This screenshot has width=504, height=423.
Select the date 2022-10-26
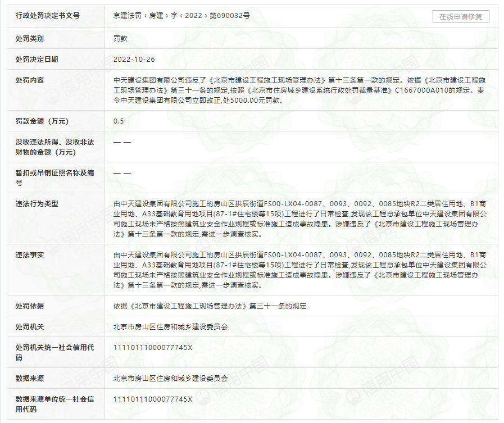coord(134,59)
